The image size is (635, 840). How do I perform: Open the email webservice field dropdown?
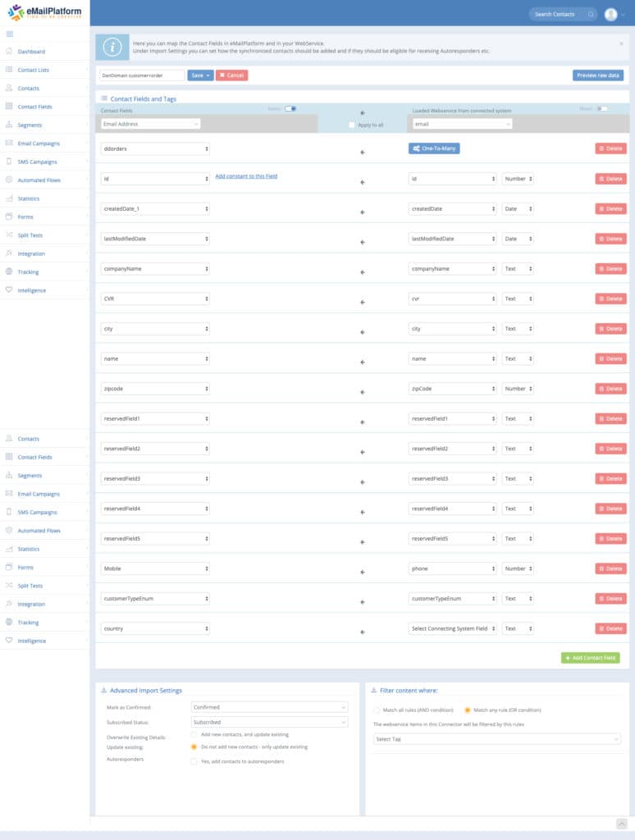(463, 124)
